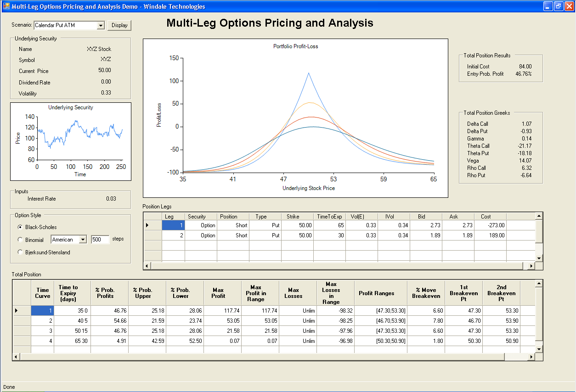
Task: Select Time Curve cell 2
Action: tap(43, 321)
